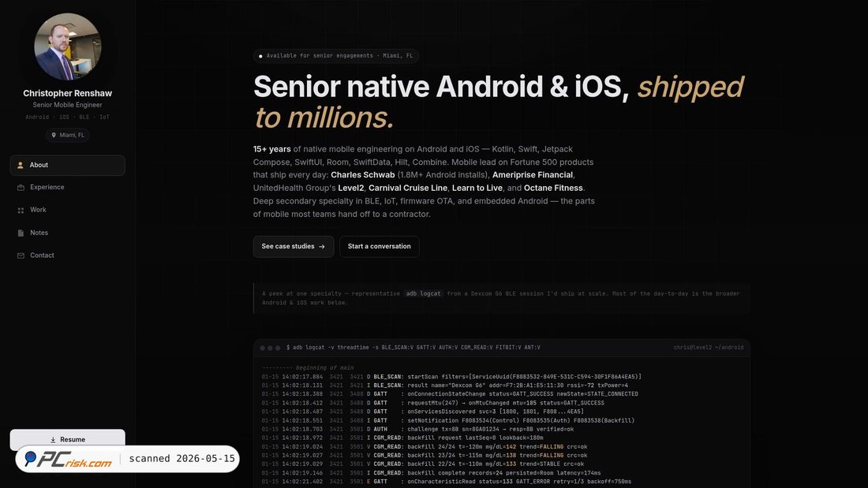Click Christopher Renshaw profile photo

coord(68,47)
